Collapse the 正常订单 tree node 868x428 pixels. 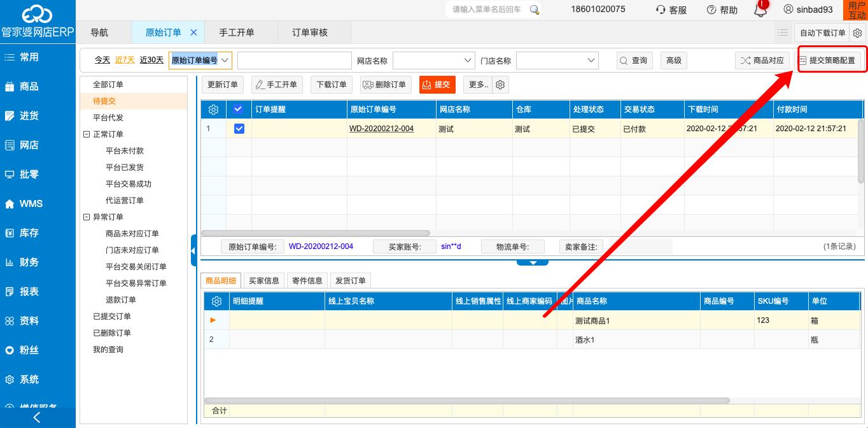pos(87,134)
